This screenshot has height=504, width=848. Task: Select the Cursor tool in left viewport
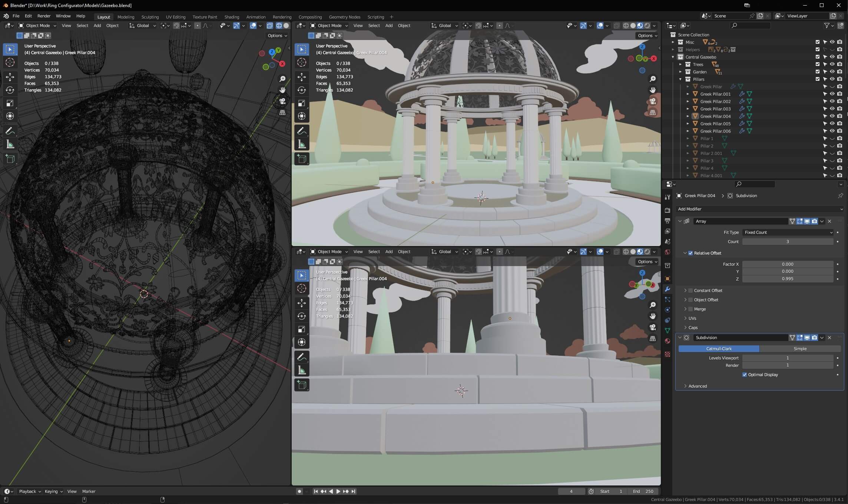pyautogui.click(x=10, y=62)
